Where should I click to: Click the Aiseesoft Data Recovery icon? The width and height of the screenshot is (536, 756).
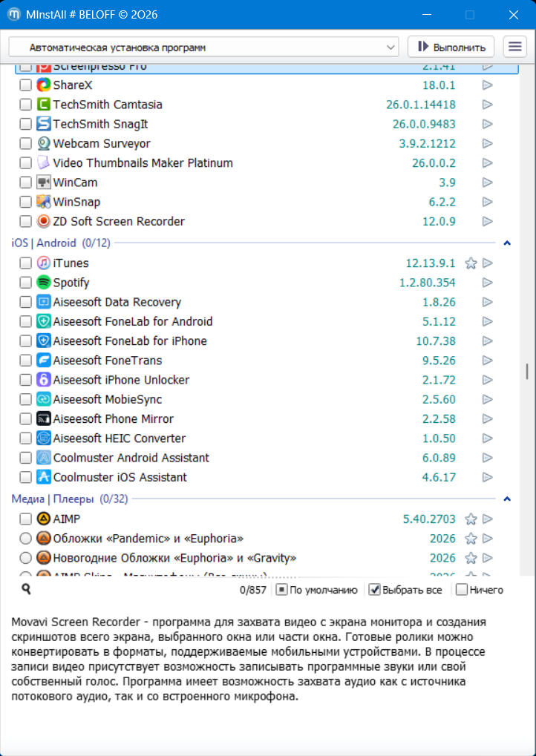pyautogui.click(x=43, y=302)
